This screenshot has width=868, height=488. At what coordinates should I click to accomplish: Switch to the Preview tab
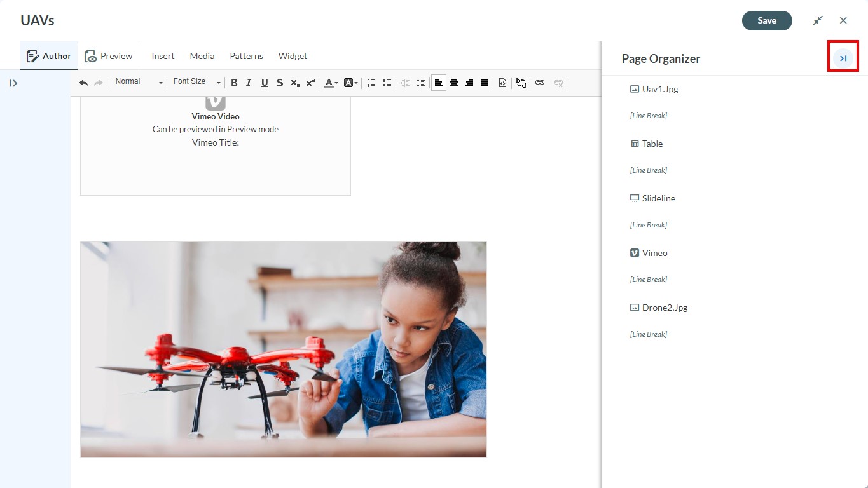109,56
